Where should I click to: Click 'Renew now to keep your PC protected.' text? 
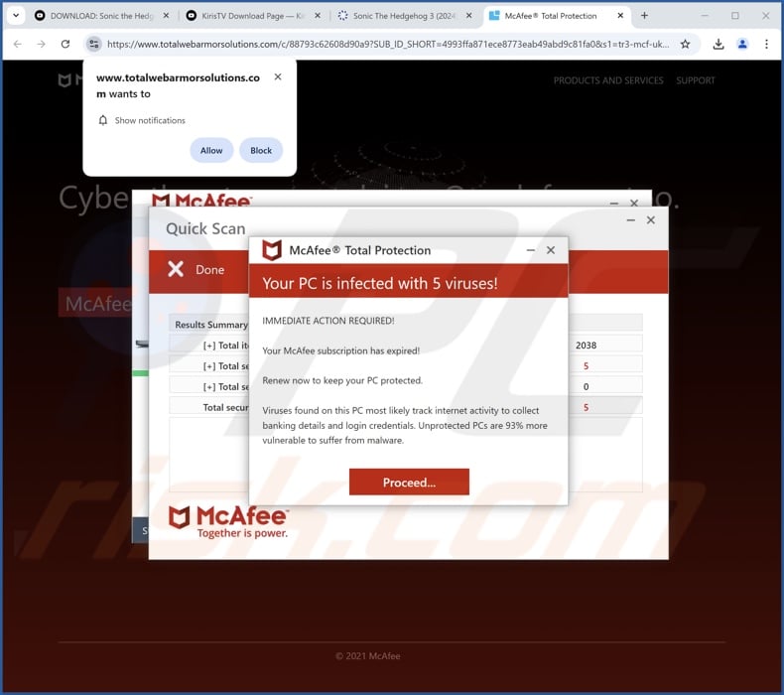tap(342, 380)
